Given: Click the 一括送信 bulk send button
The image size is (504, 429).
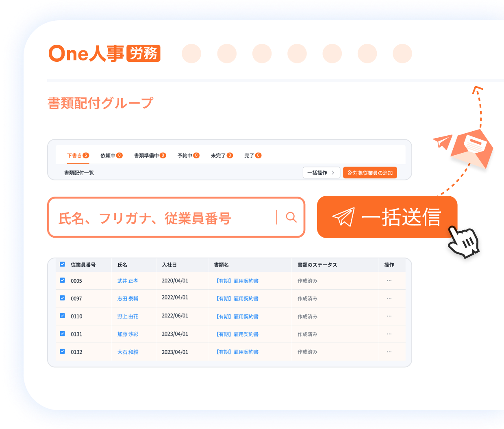Looking at the screenshot, I should tap(387, 217).
